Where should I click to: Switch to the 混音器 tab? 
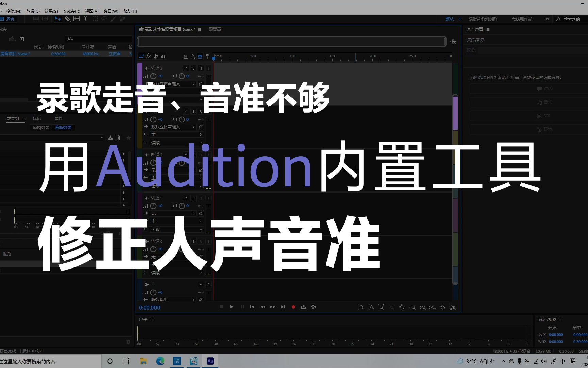click(x=215, y=29)
